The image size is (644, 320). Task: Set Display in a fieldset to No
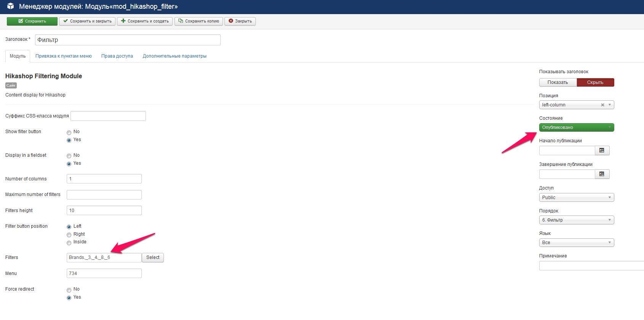pyautogui.click(x=69, y=156)
